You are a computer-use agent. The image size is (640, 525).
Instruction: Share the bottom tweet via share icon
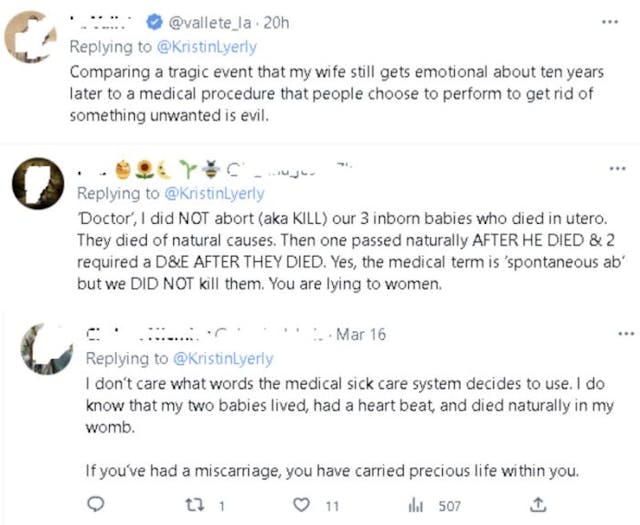tap(539, 502)
